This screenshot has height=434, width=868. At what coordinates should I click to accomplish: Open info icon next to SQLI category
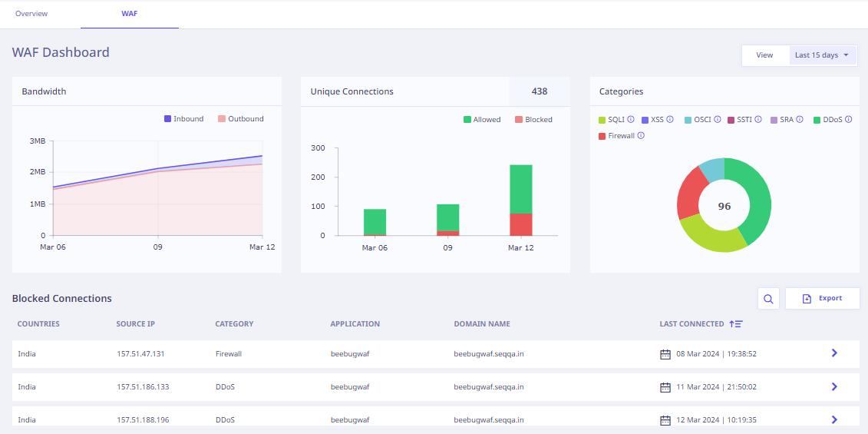(631, 119)
